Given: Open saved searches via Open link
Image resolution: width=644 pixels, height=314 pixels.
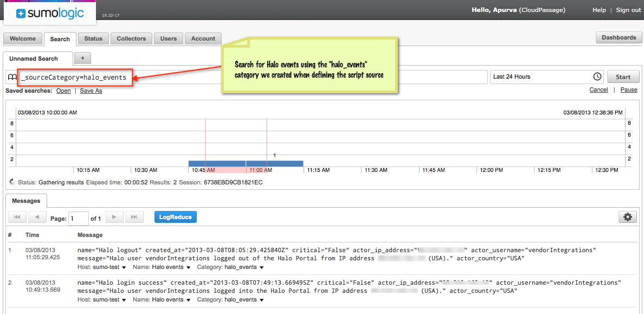Looking at the screenshot, I should 63,91.
